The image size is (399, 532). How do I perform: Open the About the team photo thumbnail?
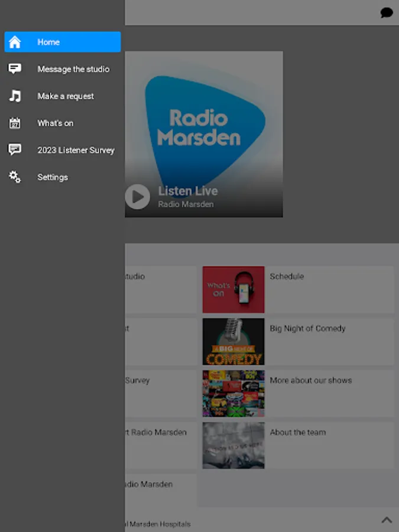(x=233, y=445)
